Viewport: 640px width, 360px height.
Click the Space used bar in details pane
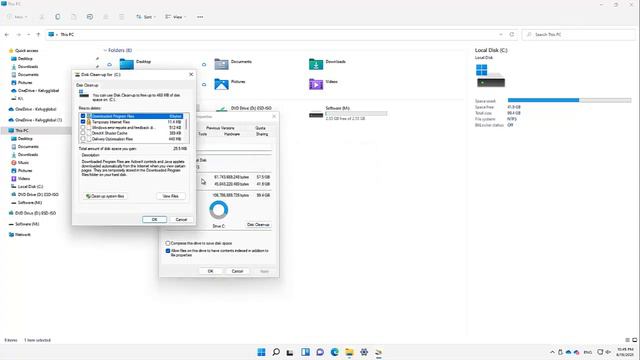pos(569,100)
